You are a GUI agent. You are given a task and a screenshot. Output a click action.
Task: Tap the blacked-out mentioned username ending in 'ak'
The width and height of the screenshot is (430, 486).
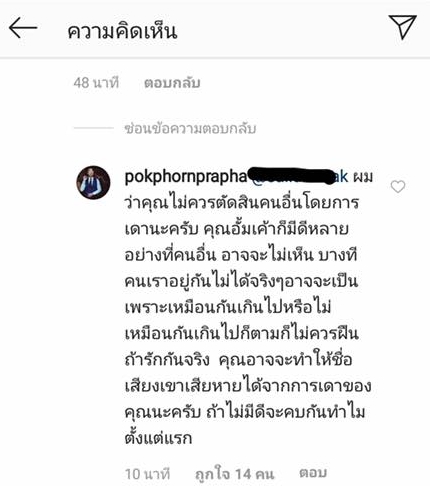[x=298, y=176]
